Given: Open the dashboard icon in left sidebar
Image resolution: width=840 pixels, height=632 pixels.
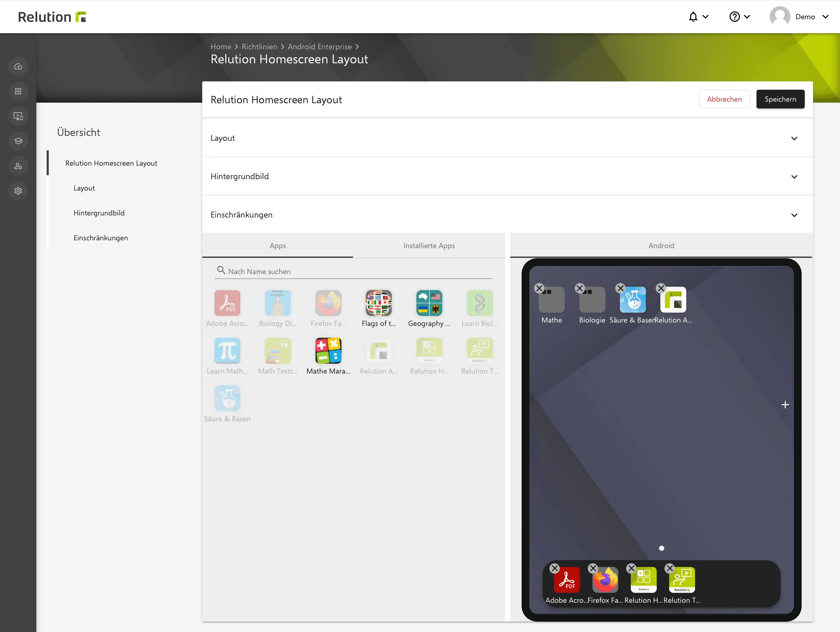Looking at the screenshot, I should point(18,67).
